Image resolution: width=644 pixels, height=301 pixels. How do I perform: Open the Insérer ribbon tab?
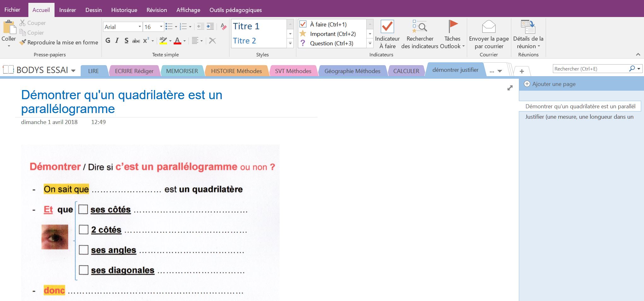tap(67, 10)
